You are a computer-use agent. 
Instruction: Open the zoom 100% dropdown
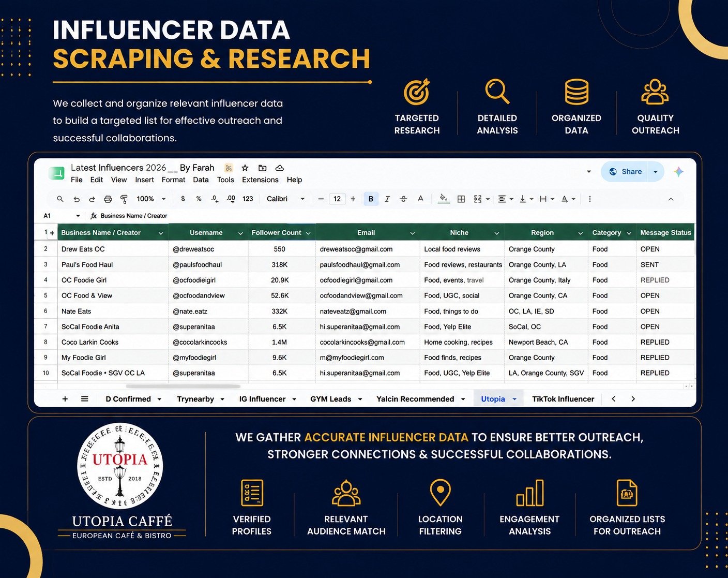tap(151, 199)
